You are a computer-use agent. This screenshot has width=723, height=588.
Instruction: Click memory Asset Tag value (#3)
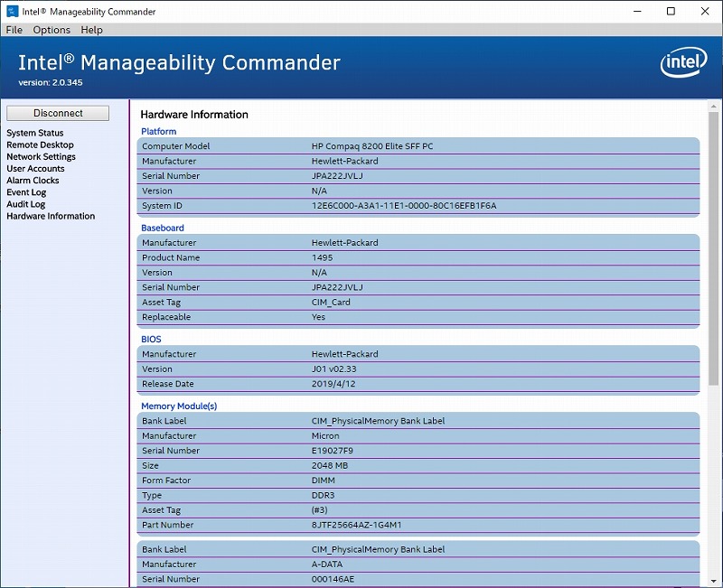319,510
